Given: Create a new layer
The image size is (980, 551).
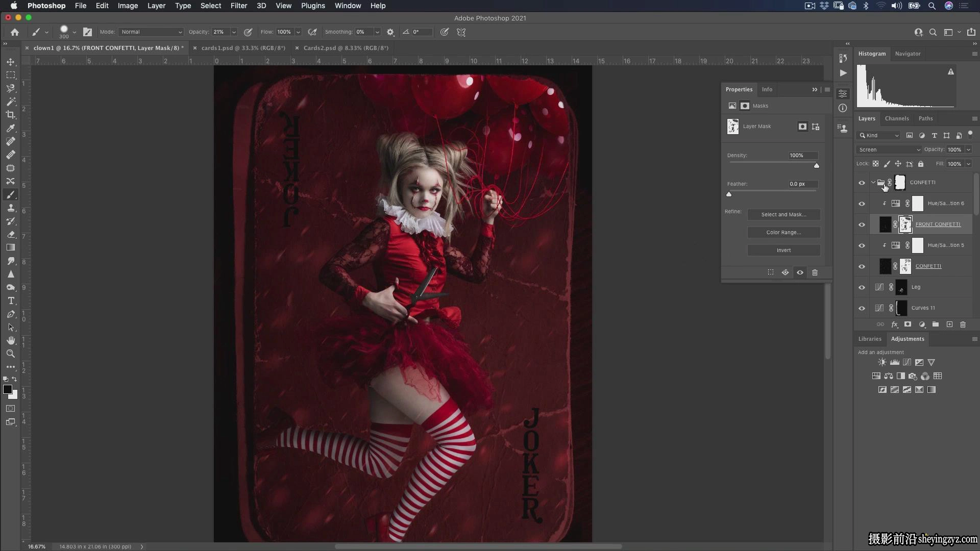Looking at the screenshot, I should (949, 324).
